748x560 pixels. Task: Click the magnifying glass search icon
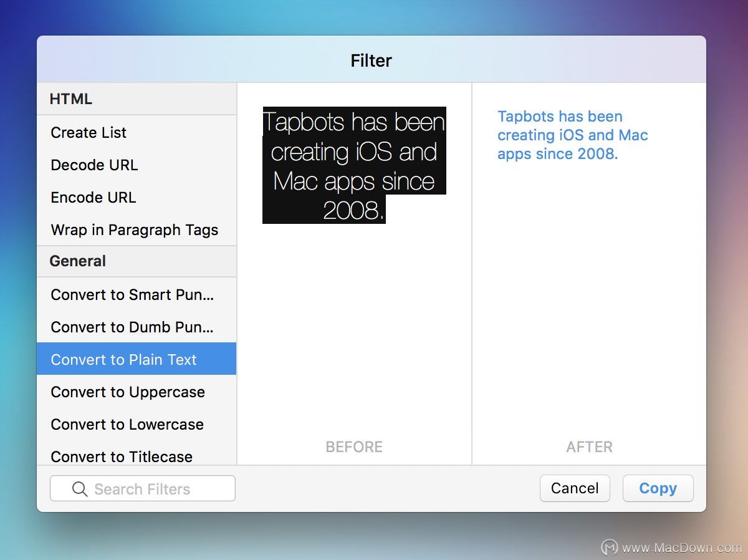click(80, 489)
